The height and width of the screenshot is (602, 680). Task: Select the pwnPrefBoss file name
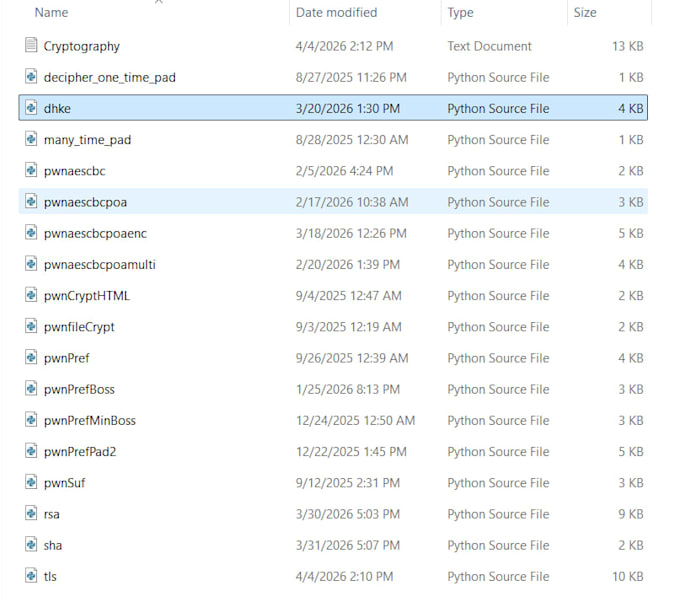tap(79, 389)
